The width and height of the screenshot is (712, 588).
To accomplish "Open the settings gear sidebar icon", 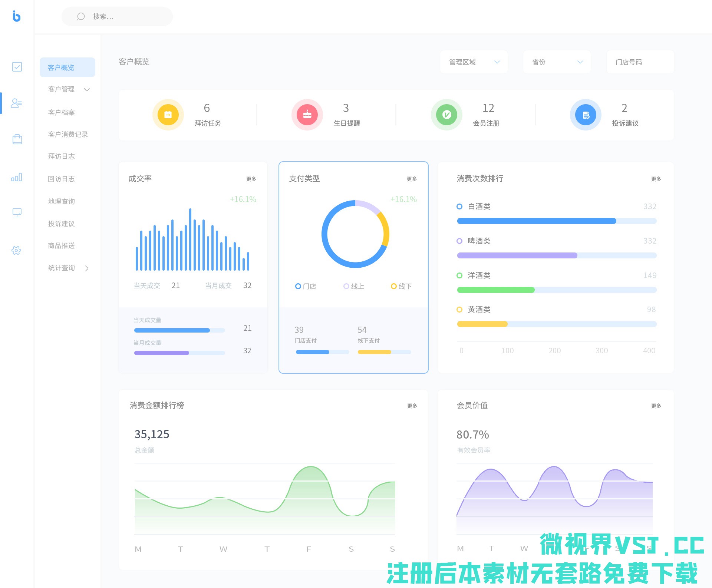I will [x=16, y=251].
